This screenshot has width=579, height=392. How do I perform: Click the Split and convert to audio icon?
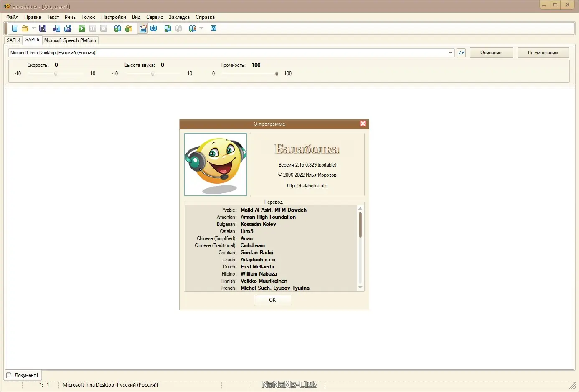(x=68, y=28)
